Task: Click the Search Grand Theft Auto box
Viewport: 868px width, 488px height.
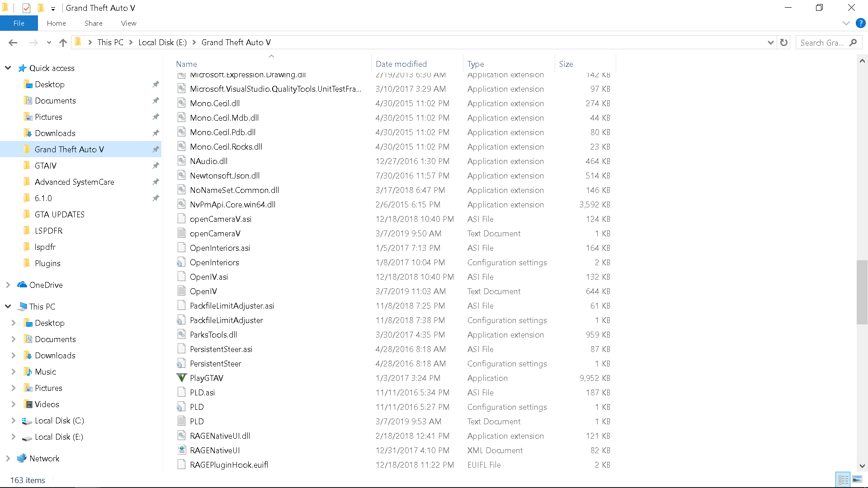Action: tap(822, 42)
